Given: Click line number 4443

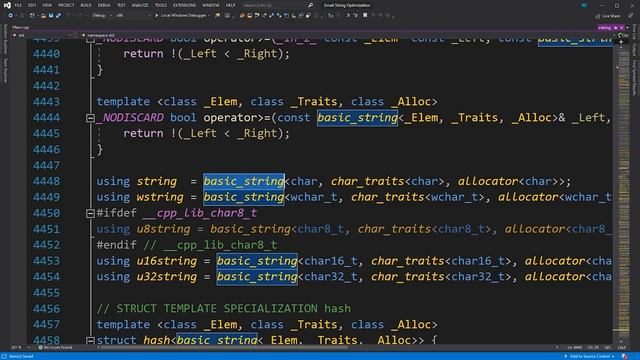Looking at the screenshot, I should click(46, 102).
